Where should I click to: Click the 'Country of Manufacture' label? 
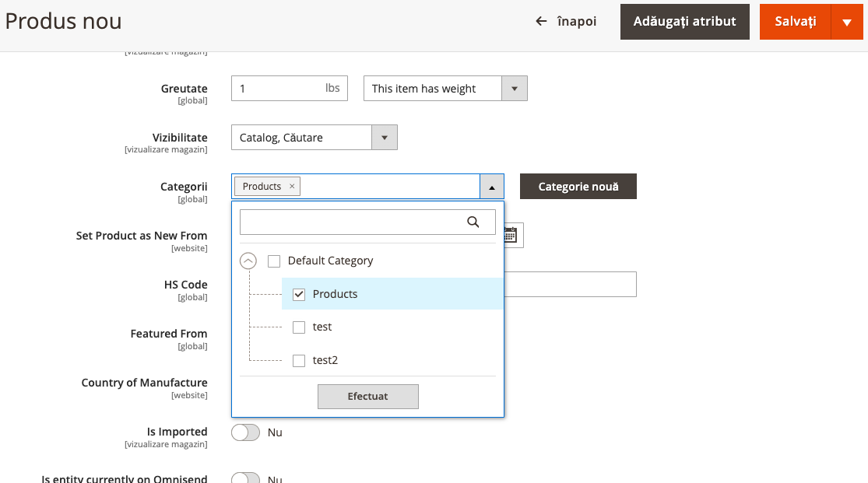[x=145, y=383]
